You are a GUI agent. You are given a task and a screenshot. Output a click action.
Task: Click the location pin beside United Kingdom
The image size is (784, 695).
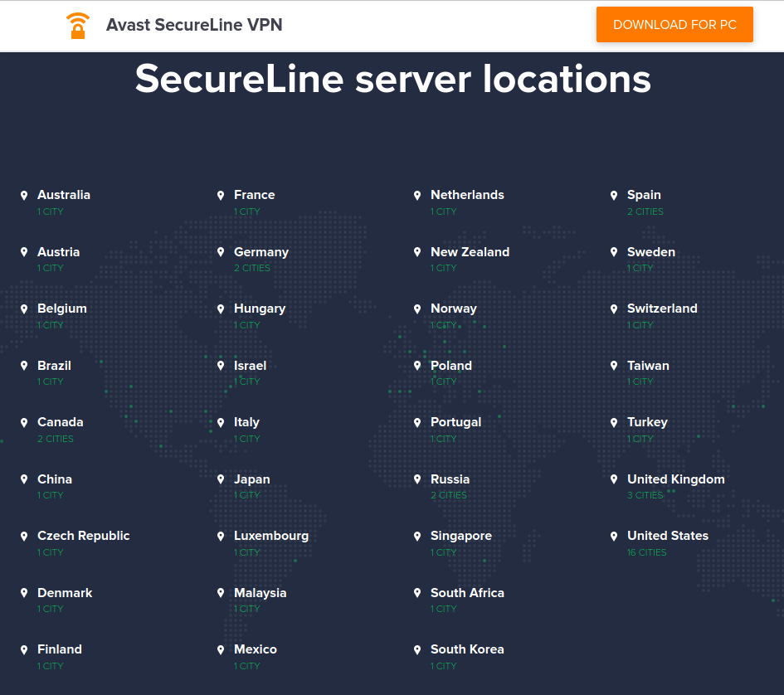coord(614,479)
